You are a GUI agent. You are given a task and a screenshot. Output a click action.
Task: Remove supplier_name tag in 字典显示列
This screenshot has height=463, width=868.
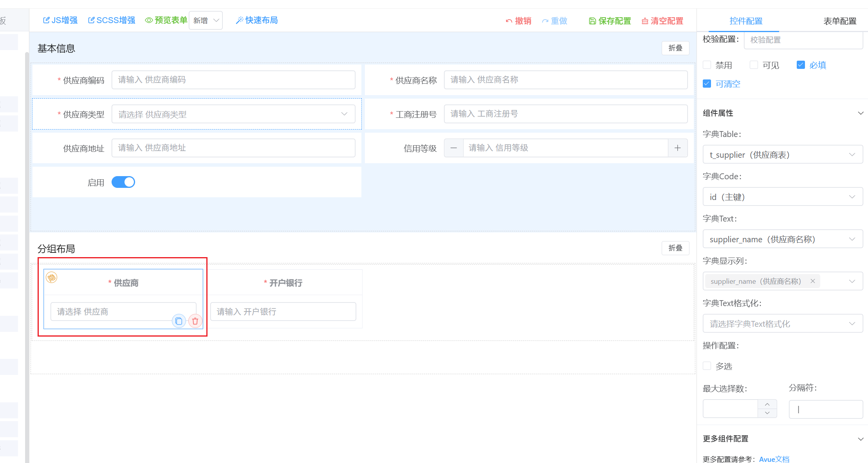tap(813, 281)
